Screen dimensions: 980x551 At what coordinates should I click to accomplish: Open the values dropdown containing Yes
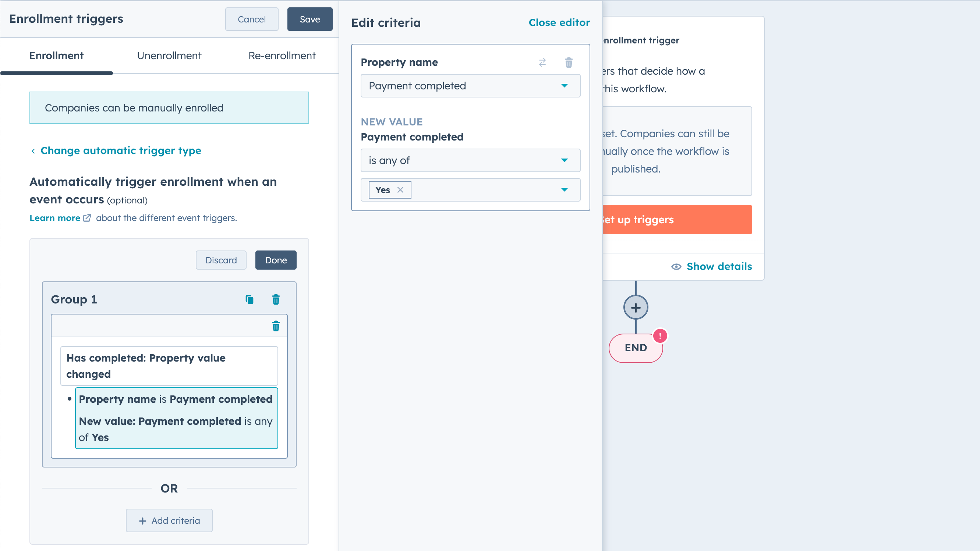click(564, 190)
